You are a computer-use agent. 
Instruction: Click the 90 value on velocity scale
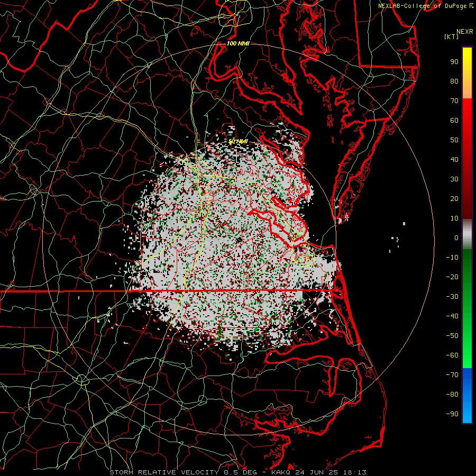(x=454, y=62)
